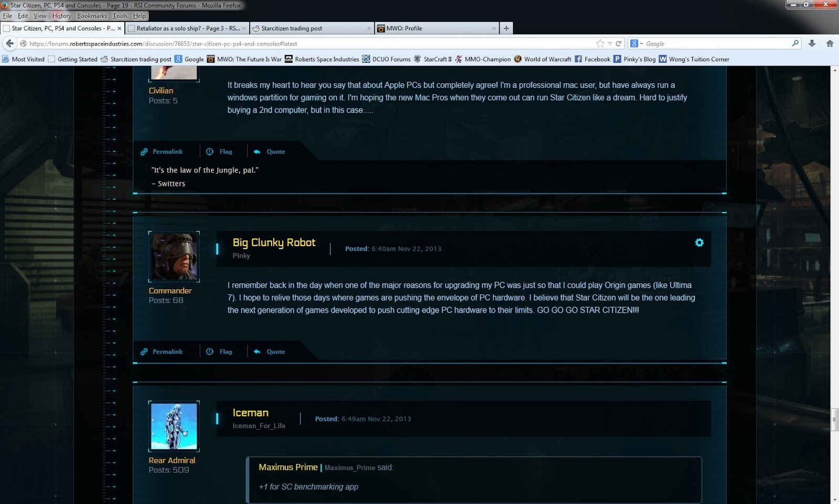Switch to the Retaliator as a solo ship tab
This screenshot has height=504, width=839.
tap(187, 28)
